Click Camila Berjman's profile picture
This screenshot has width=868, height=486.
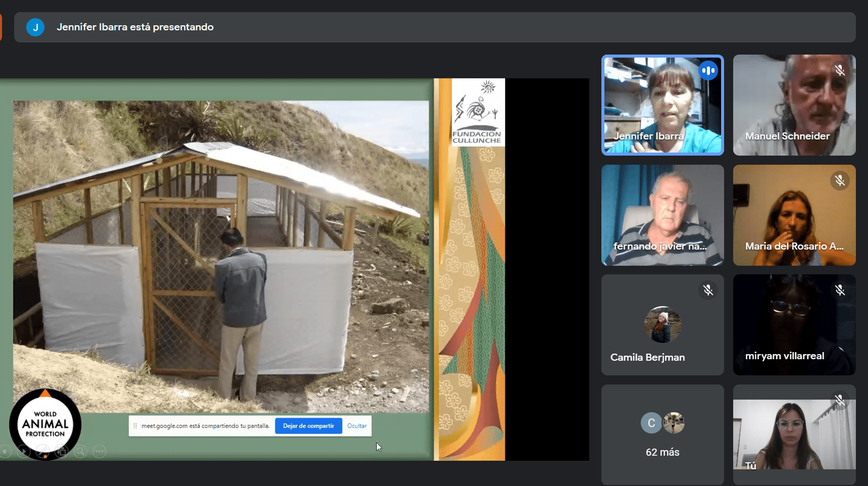point(662,325)
